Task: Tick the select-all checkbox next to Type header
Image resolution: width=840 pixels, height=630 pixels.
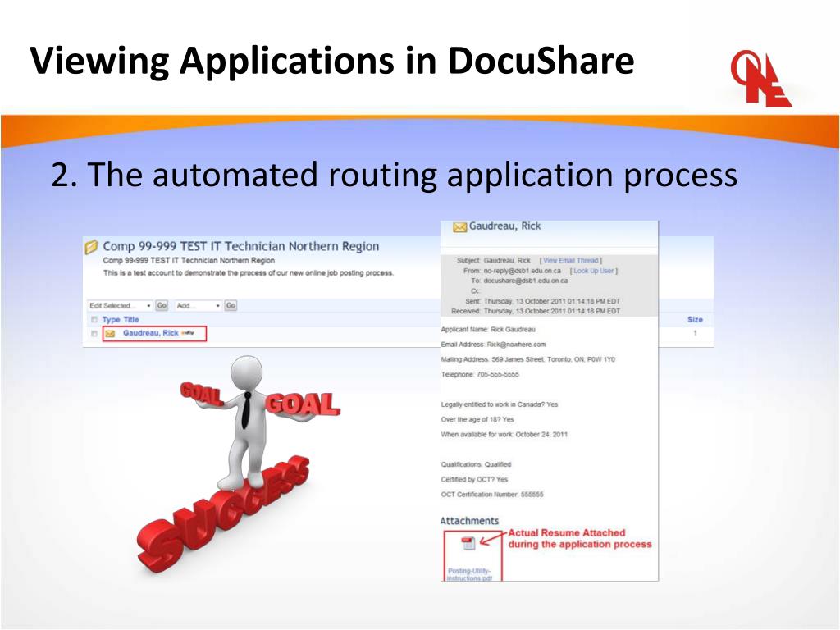Action: coord(94,320)
